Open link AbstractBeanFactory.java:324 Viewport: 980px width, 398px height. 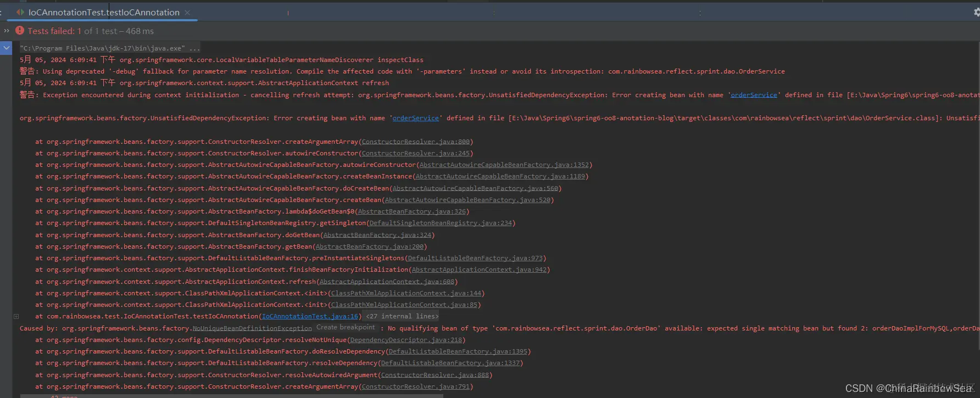(x=377, y=235)
